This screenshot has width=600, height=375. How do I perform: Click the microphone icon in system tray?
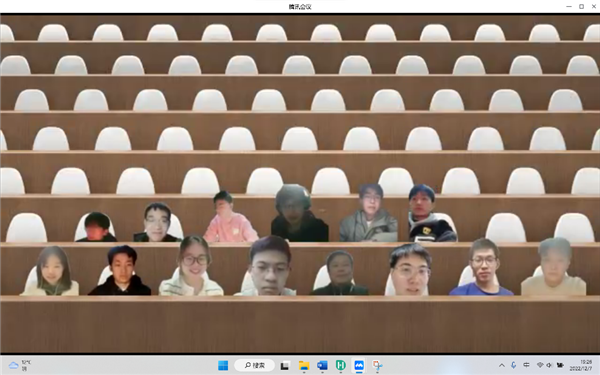(x=514, y=365)
